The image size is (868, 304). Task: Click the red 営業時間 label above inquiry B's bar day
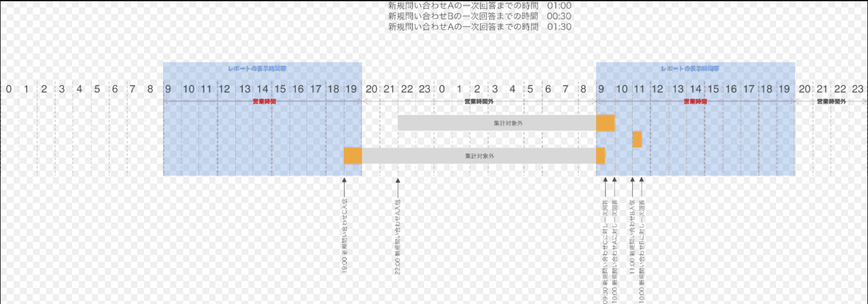pos(695,101)
